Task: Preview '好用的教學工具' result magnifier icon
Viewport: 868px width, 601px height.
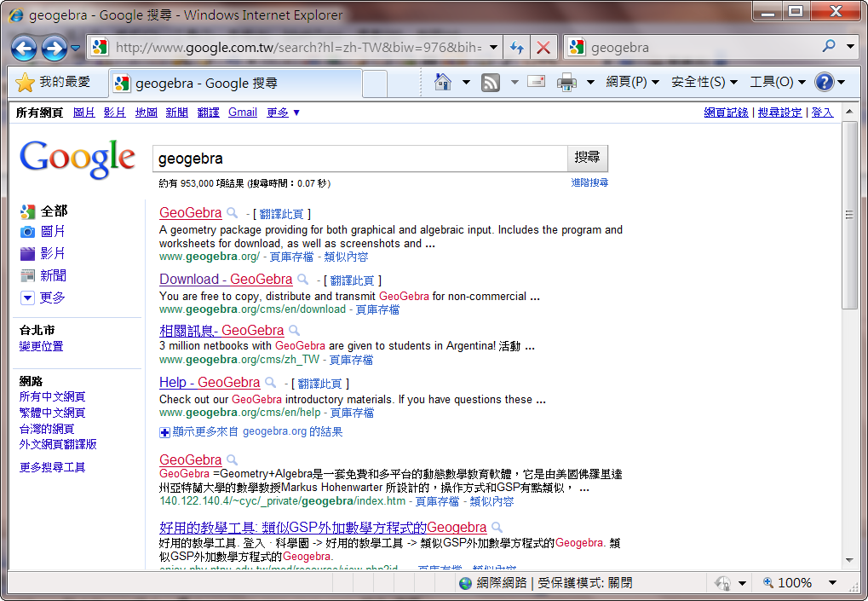Action: 497,528
